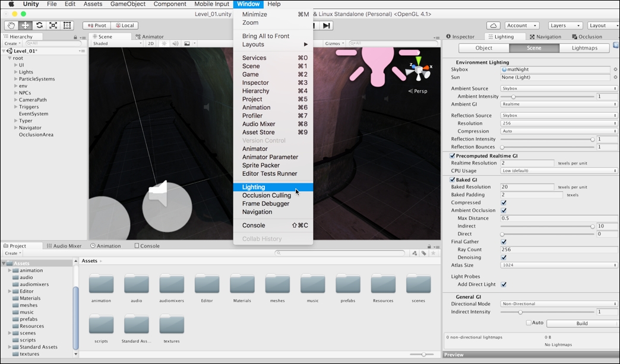
Task: Choose Occlusion Culling menu item
Action: (x=273, y=195)
